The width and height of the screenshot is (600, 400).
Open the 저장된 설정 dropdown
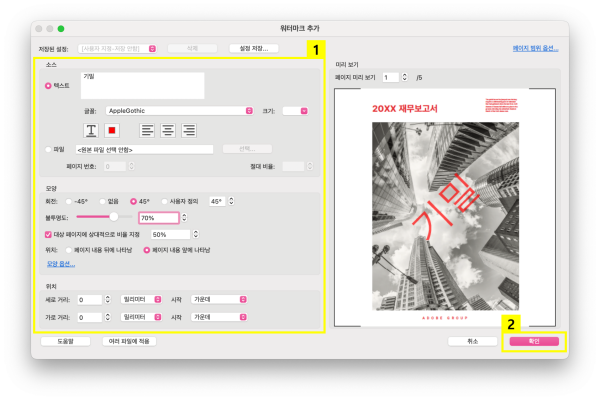click(x=117, y=49)
